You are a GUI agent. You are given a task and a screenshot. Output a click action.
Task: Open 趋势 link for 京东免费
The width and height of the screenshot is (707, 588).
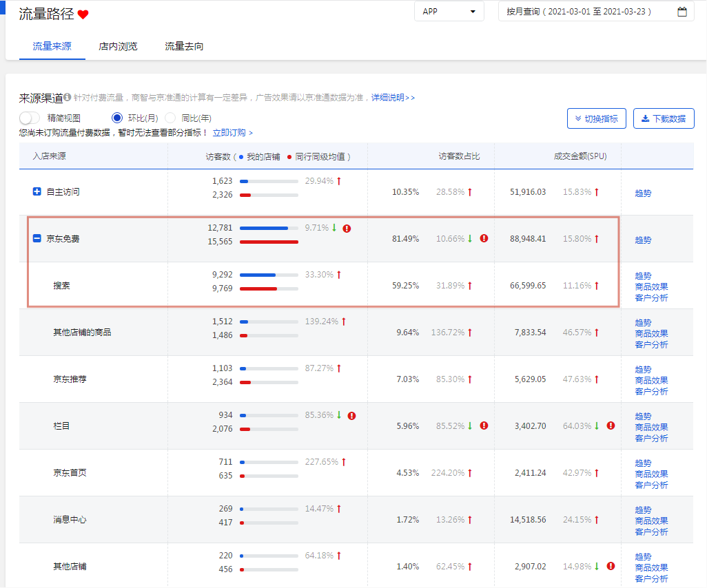pos(643,240)
